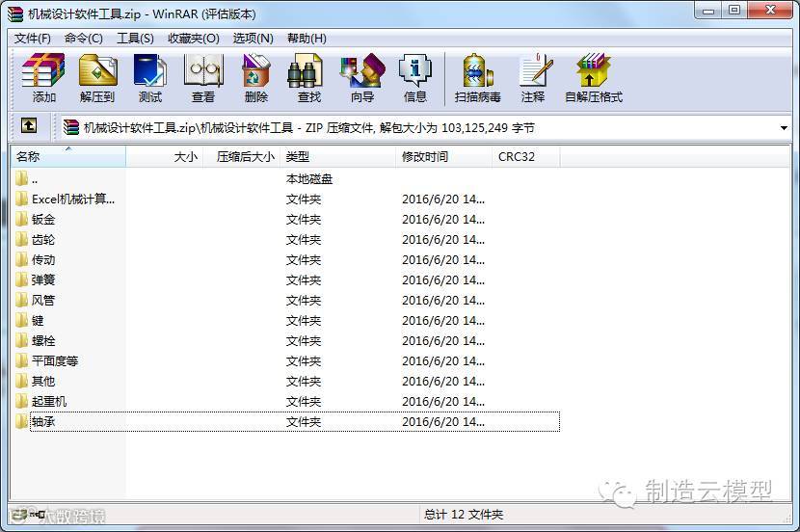Click the archive icon in address bar

tap(71, 127)
